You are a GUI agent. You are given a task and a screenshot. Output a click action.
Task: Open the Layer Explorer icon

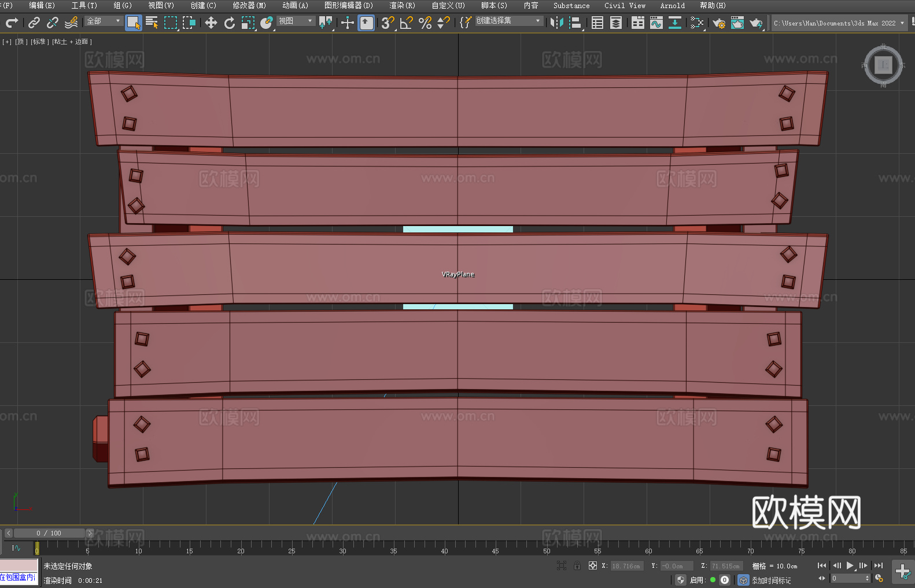[x=616, y=23]
